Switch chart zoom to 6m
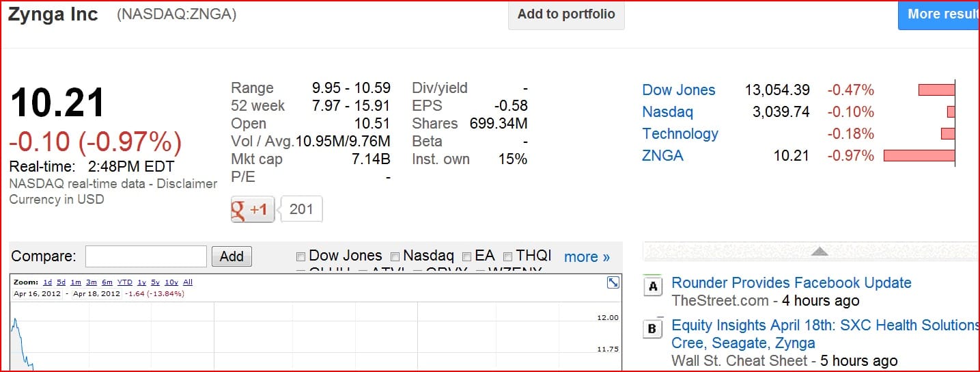 [x=107, y=282]
